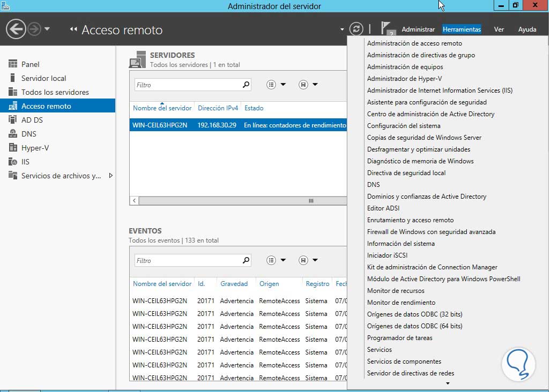Open the Administrar menu
Viewport: 551px width, 392px height.
[x=418, y=29]
